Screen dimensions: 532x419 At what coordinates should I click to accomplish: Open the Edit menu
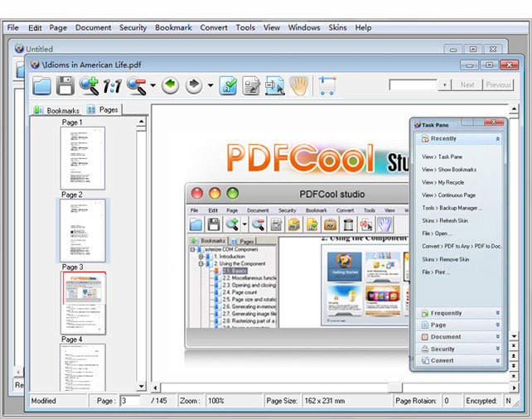[35, 28]
